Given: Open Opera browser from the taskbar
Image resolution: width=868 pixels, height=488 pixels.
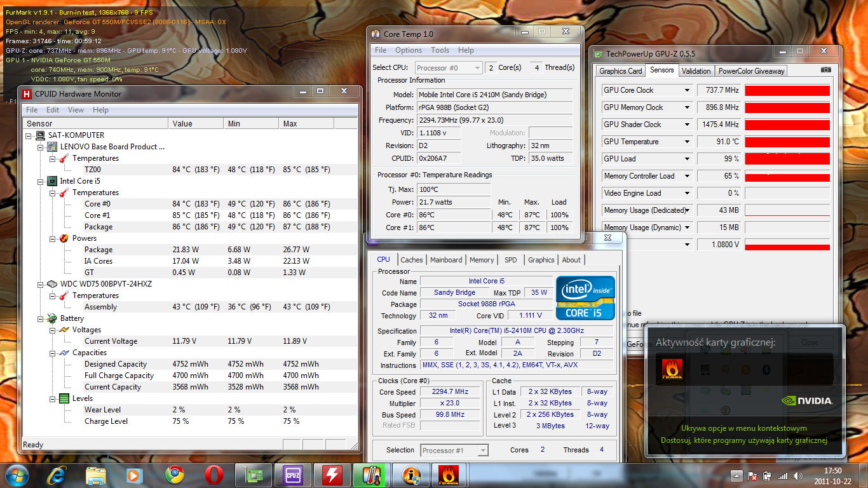Looking at the screenshot, I should click(214, 475).
